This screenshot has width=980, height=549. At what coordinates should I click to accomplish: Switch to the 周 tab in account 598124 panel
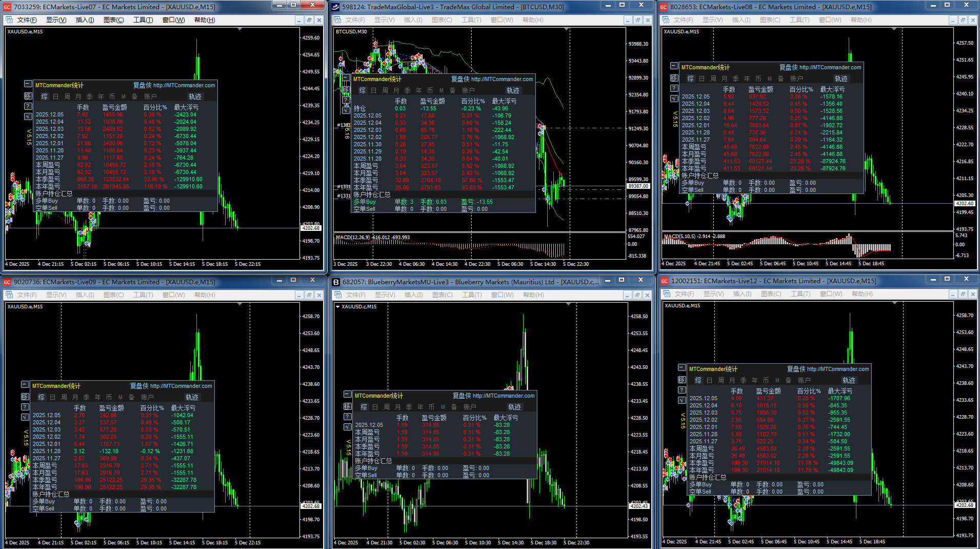click(385, 90)
